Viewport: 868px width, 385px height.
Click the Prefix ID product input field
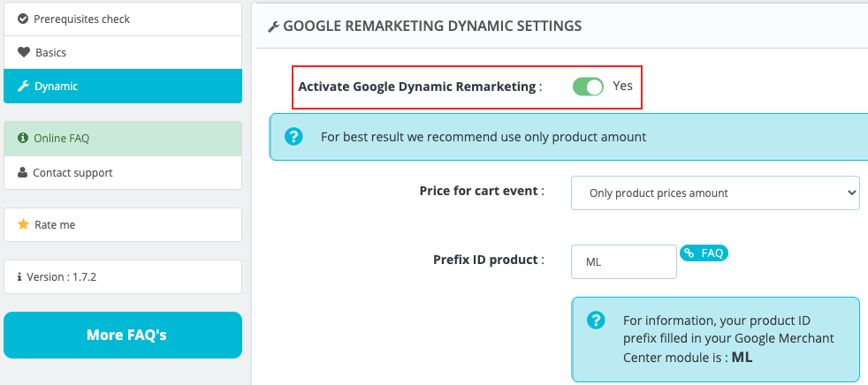624,261
